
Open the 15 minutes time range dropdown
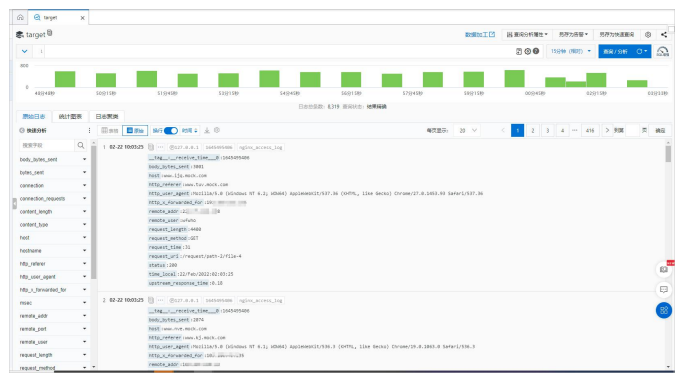[x=571, y=51]
